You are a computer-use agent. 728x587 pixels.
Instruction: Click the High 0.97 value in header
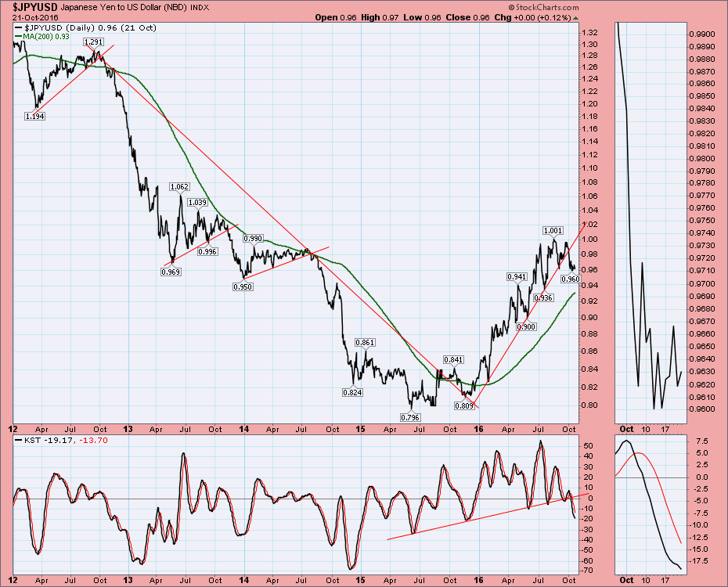click(380, 18)
